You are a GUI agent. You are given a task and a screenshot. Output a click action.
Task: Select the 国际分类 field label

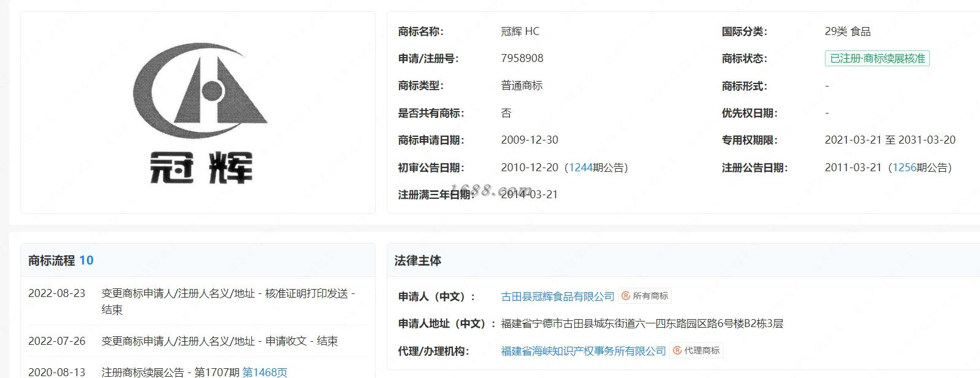click(x=744, y=31)
